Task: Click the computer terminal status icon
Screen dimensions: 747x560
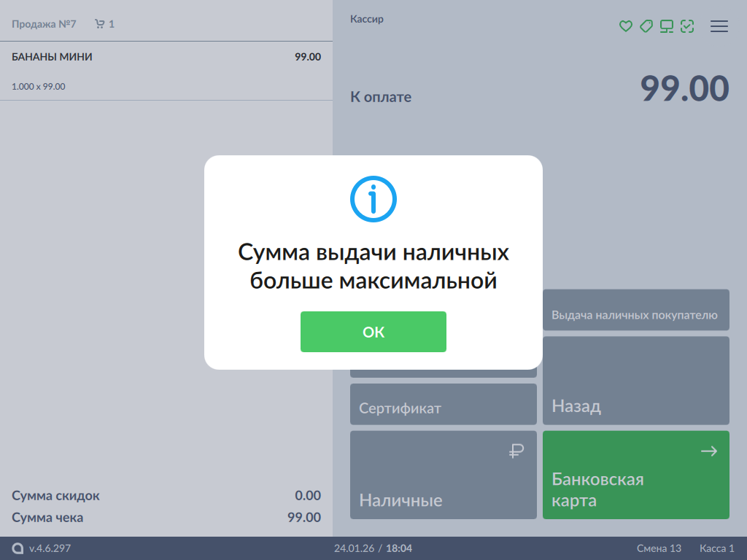Action: point(666,26)
